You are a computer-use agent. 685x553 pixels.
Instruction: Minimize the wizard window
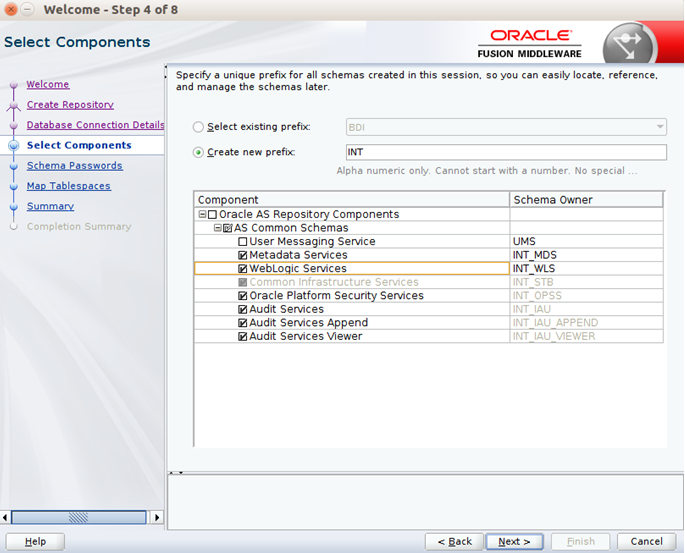(x=28, y=9)
